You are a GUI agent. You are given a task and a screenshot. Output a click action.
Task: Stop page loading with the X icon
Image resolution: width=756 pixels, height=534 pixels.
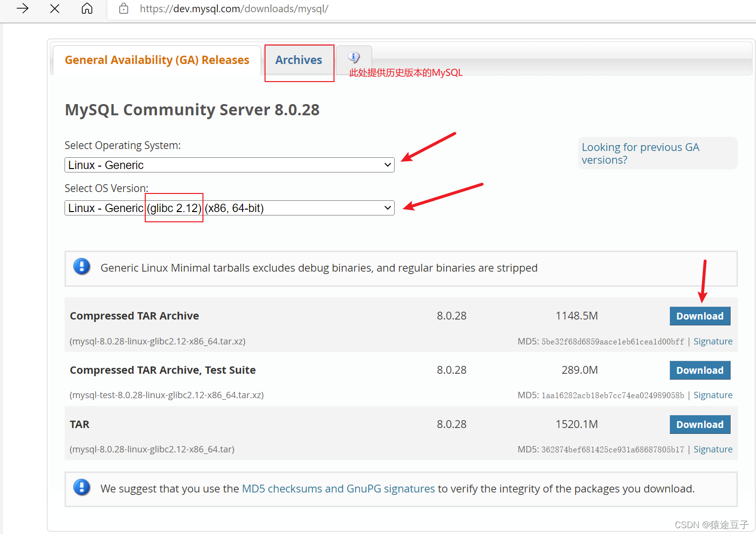click(55, 8)
